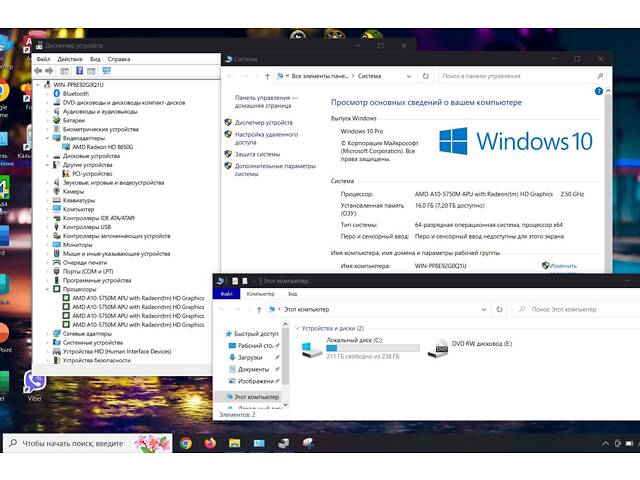The width and height of the screenshot is (640, 480).
Task: Click disk C free-space usage bar
Action: tap(373, 348)
